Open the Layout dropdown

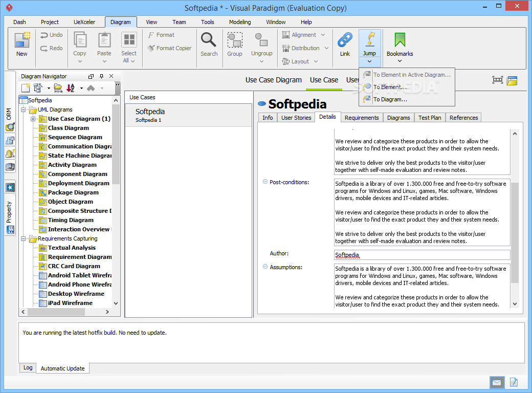(x=300, y=61)
